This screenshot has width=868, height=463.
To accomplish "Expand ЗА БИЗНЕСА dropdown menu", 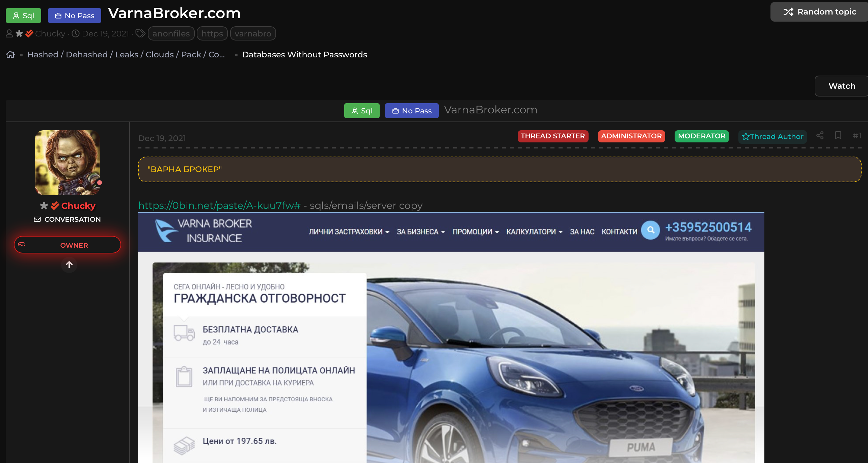I will coord(421,232).
